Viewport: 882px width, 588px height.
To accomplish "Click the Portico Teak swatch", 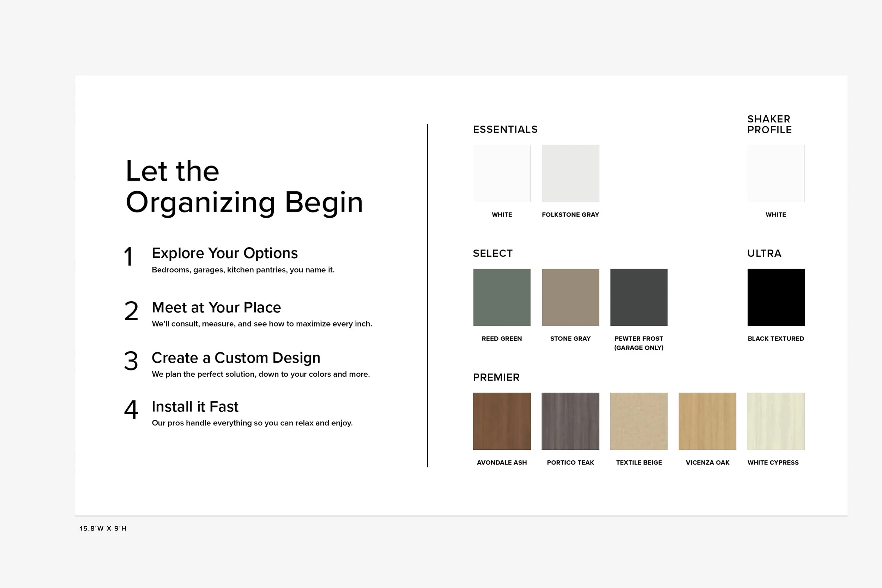I will (x=570, y=421).
